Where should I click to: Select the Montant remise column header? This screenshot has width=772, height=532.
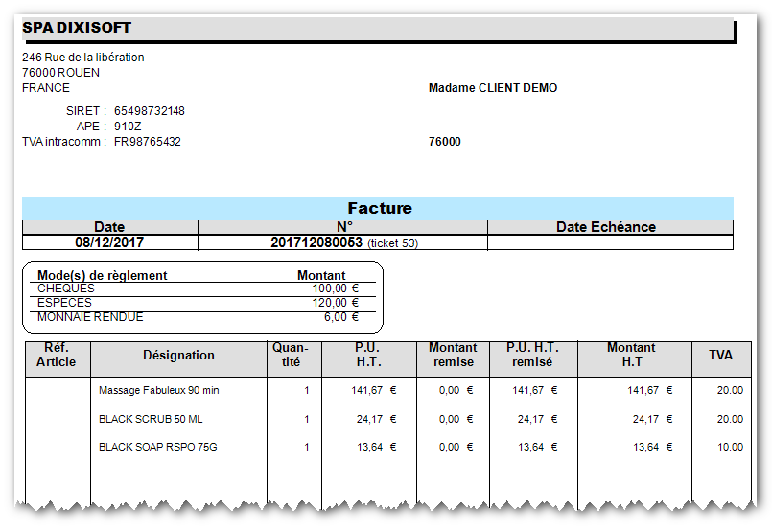pyautogui.click(x=453, y=356)
